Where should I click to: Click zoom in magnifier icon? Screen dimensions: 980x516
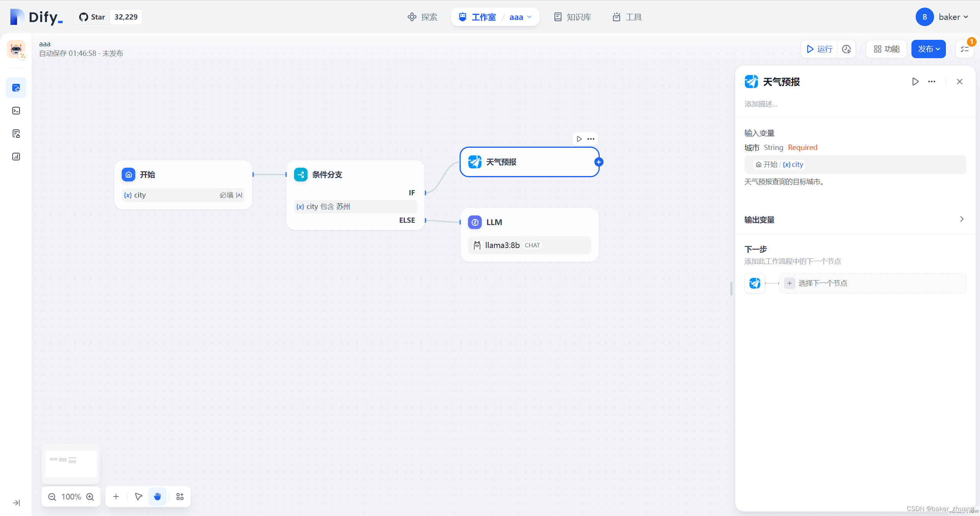(90, 497)
